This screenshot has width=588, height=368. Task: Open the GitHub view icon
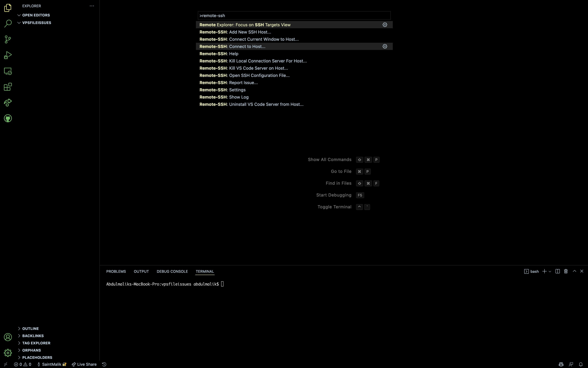click(8, 118)
